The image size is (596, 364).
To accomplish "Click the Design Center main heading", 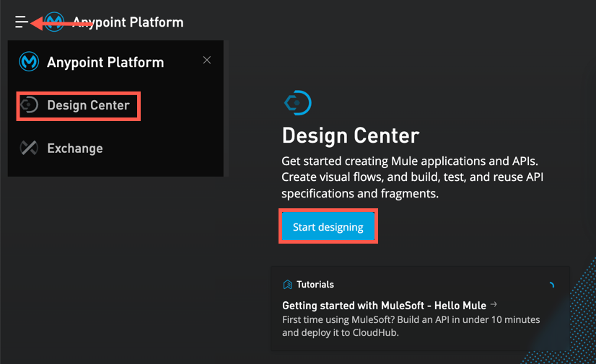I will click(x=351, y=136).
